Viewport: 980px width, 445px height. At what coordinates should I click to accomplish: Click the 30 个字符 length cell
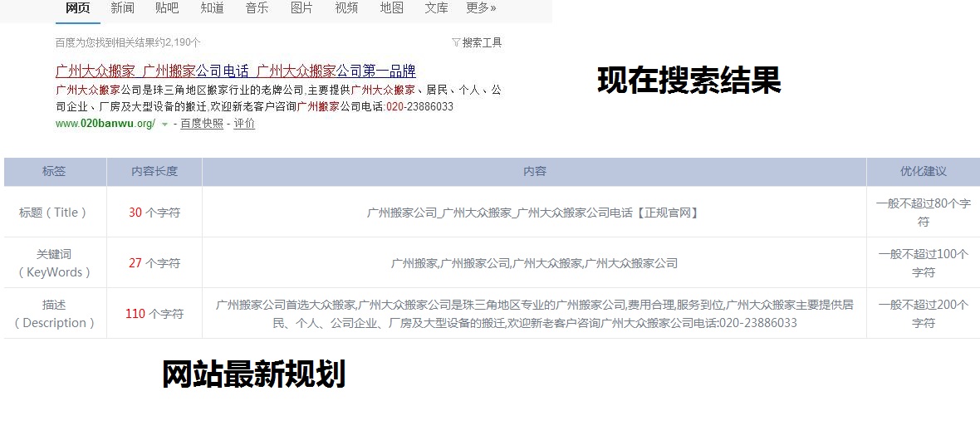[x=154, y=213]
